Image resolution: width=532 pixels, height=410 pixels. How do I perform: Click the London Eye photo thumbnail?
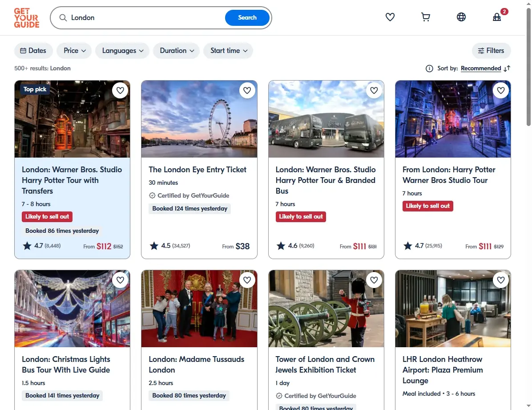199,119
